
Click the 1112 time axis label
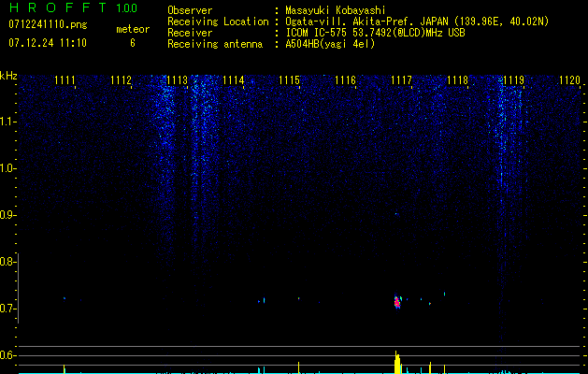coord(121,80)
